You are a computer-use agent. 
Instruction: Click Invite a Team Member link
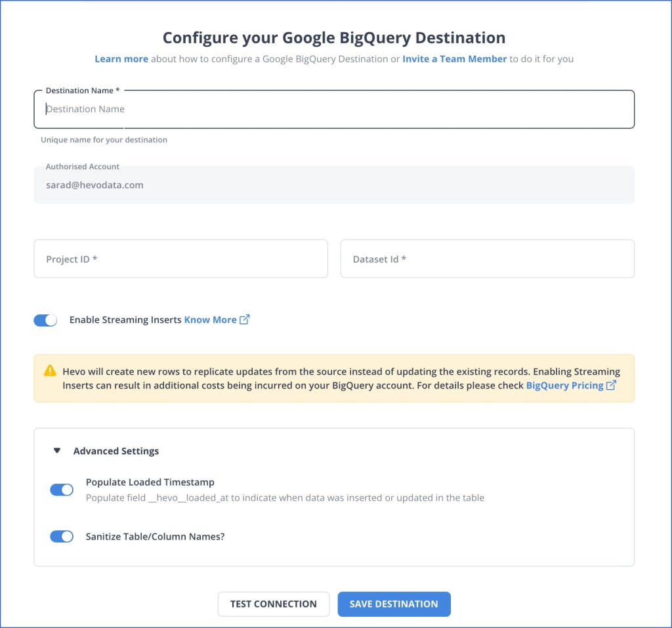point(454,58)
